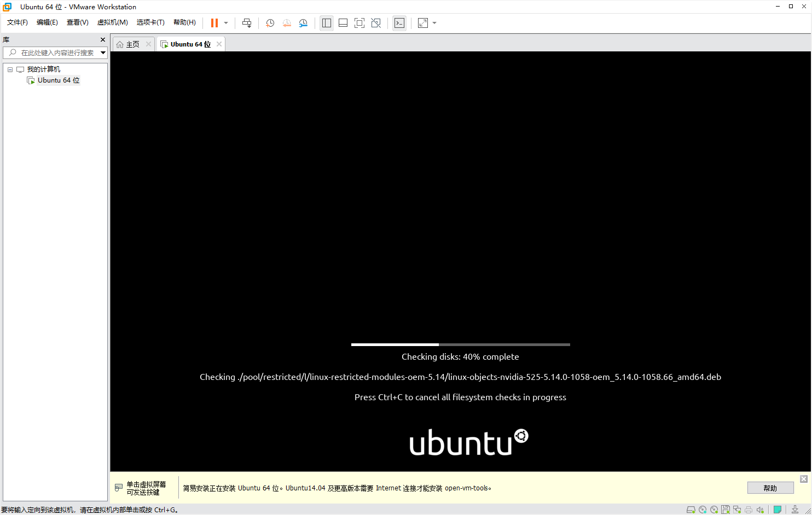This screenshot has height=515, width=812.
Task: Toggle the library sidebar view
Action: 327,23
